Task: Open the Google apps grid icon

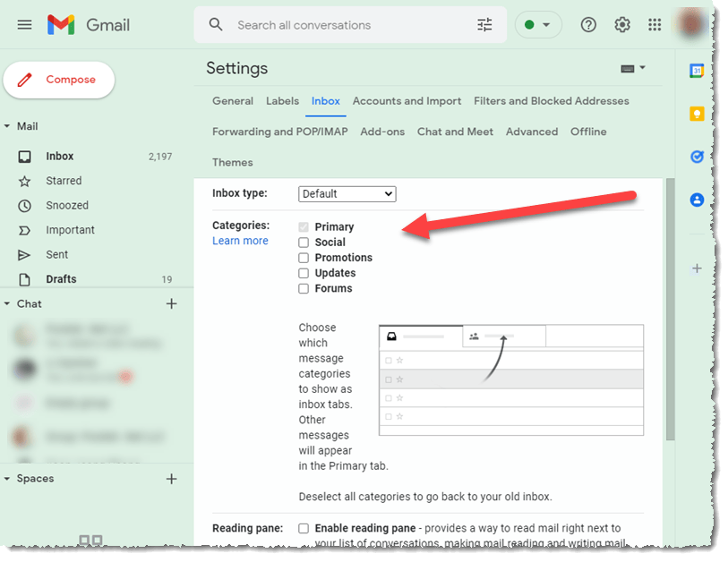Action: click(655, 25)
